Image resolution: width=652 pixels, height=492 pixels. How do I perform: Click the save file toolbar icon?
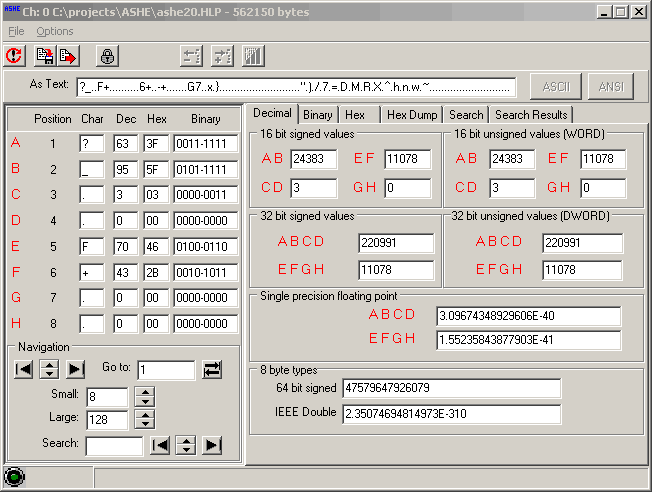pos(44,56)
